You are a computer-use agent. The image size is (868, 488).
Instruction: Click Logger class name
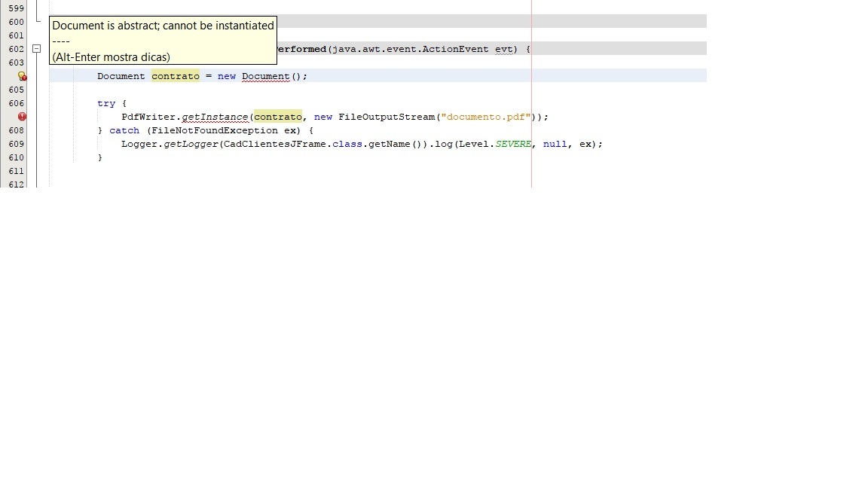(139, 144)
